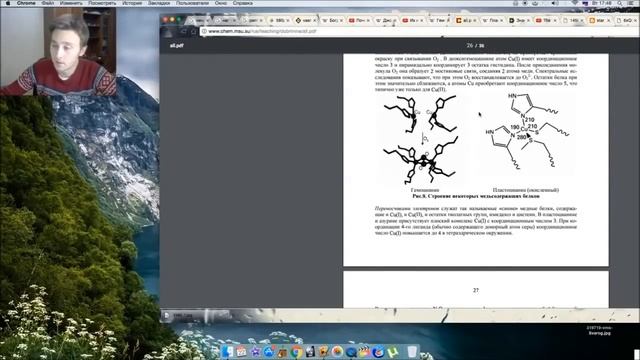The height and width of the screenshot is (360, 640).
Task: Switch to the Пла browser tab
Action: click(492, 20)
